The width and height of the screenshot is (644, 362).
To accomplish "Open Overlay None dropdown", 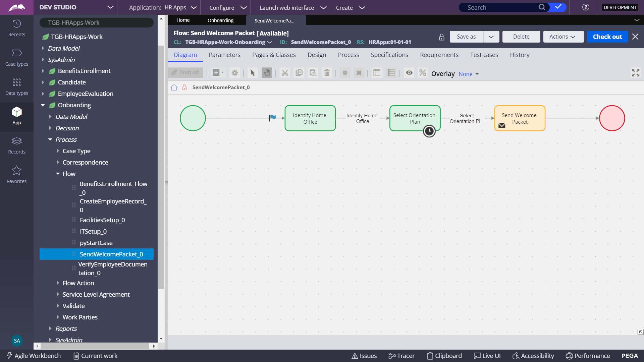I will tap(469, 74).
